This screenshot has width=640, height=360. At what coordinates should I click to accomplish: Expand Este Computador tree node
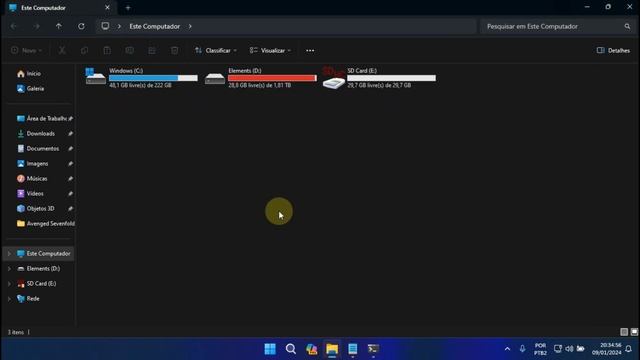(x=9, y=253)
